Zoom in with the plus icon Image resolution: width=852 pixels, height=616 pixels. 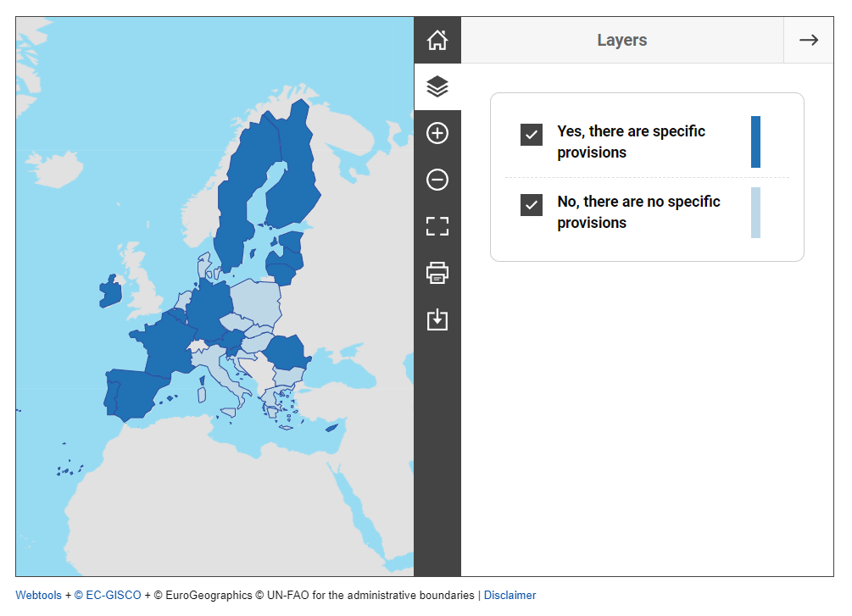pyautogui.click(x=437, y=133)
